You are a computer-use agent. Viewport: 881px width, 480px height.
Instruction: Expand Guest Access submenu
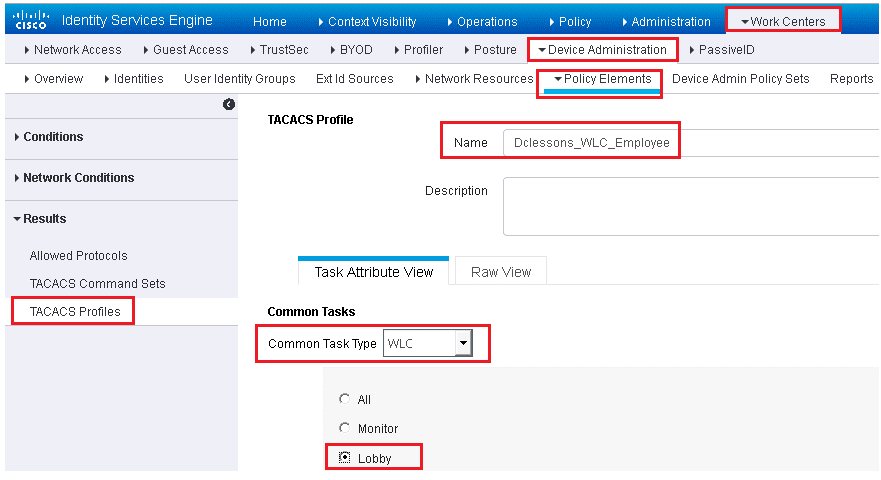(x=186, y=49)
